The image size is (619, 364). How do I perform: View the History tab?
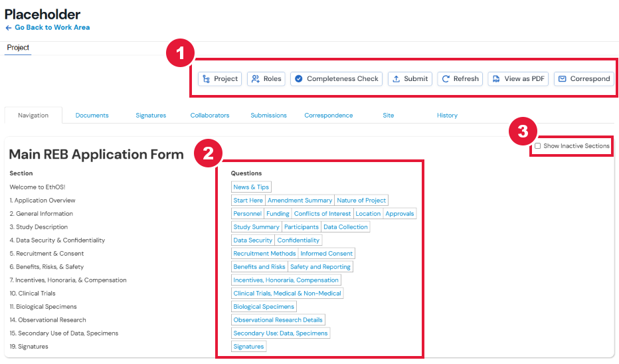[447, 116]
